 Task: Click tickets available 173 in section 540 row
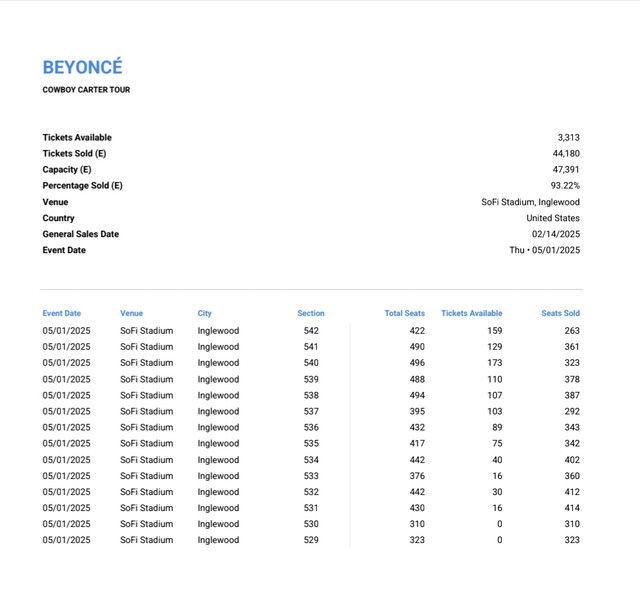tap(495, 363)
